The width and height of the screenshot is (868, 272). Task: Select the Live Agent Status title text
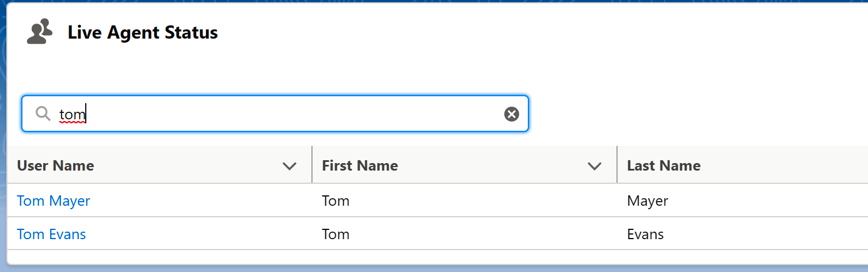[143, 32]
